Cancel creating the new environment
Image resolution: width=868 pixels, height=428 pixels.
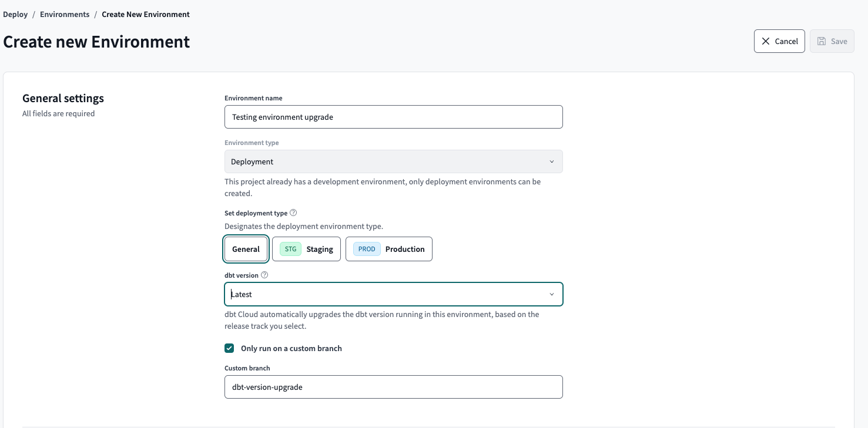pyautogui.click(x=779, y=41)
